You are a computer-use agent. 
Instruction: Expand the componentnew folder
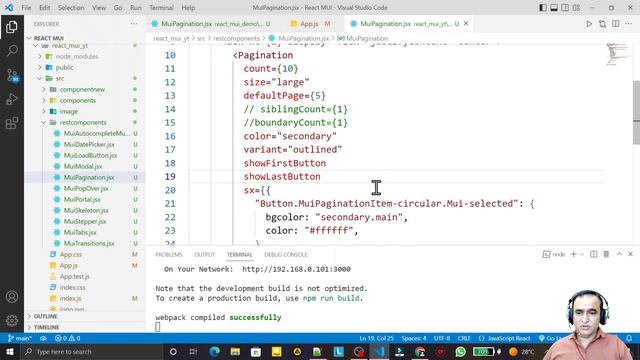82,89
